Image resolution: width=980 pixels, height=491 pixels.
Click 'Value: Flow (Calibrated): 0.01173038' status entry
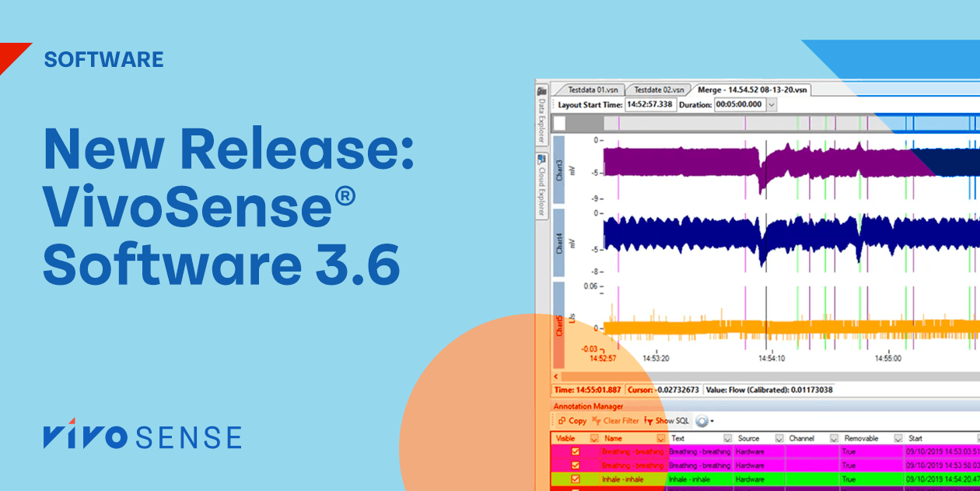pos(771,390)
